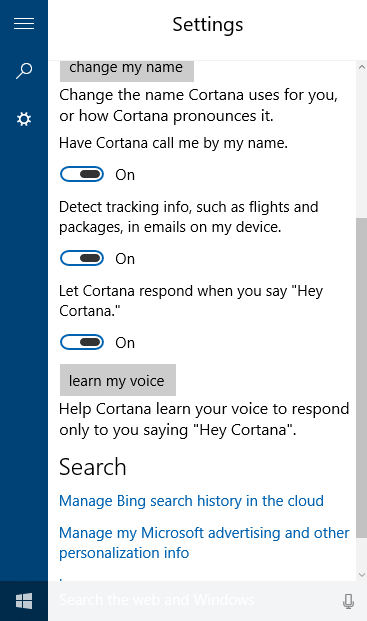Screen dimensions: 367x621
Task: Click 'Help Cortana learn your voice' description
Action: pos(204,419)
